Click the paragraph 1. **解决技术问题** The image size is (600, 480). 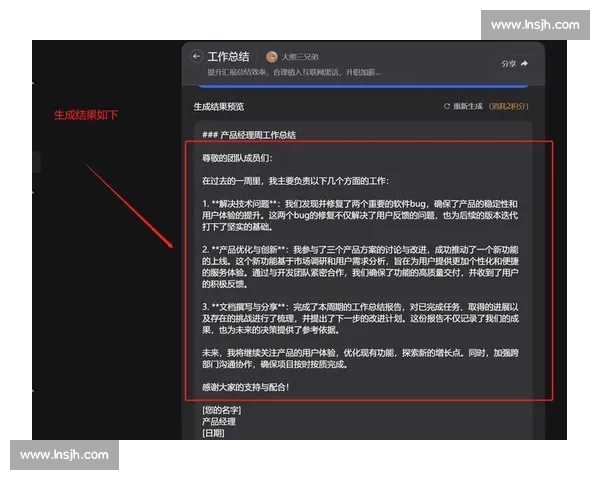tap(360, 216)
